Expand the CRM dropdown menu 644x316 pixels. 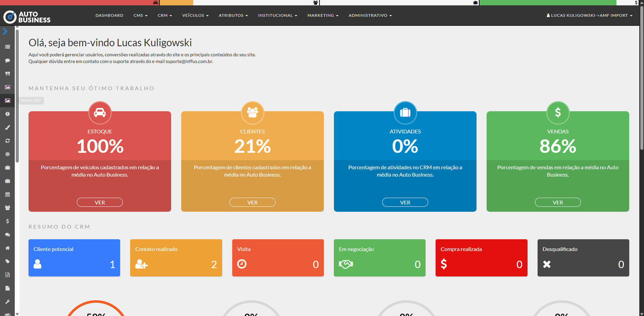click(165, 15)
